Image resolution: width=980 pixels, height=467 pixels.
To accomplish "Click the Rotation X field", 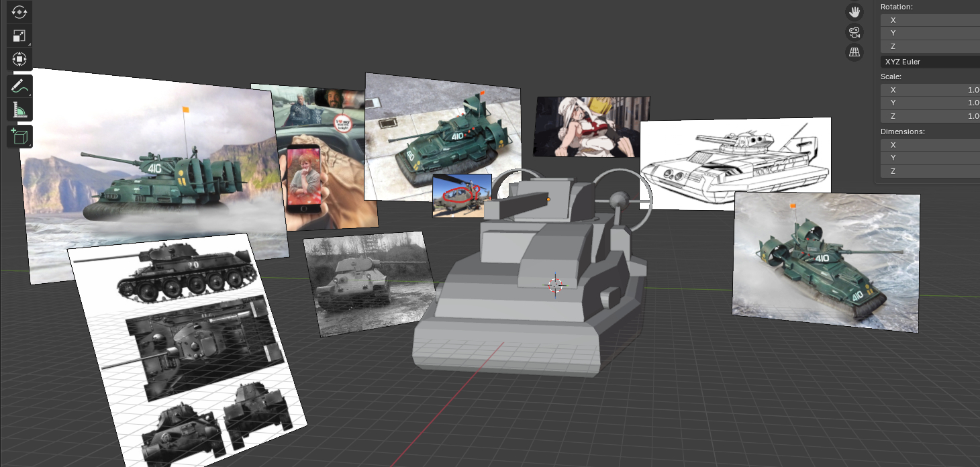I will pos(930,20).
